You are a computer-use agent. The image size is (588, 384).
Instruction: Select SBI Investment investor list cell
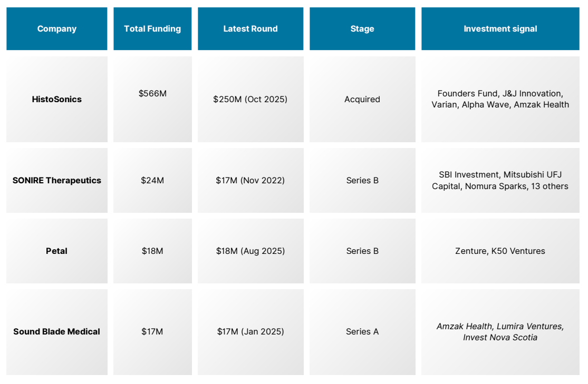(x=500, y=180)
